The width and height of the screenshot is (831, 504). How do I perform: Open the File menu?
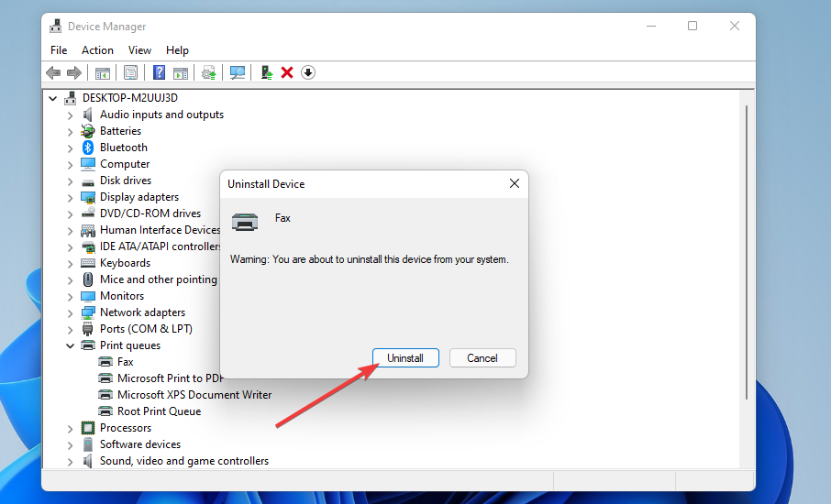pos(59,50)
